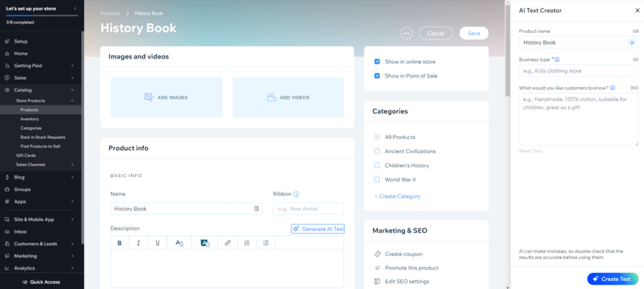The image size is (644, 289).
Task: Click the Inbox icon in sidebar
Action: 7,231
